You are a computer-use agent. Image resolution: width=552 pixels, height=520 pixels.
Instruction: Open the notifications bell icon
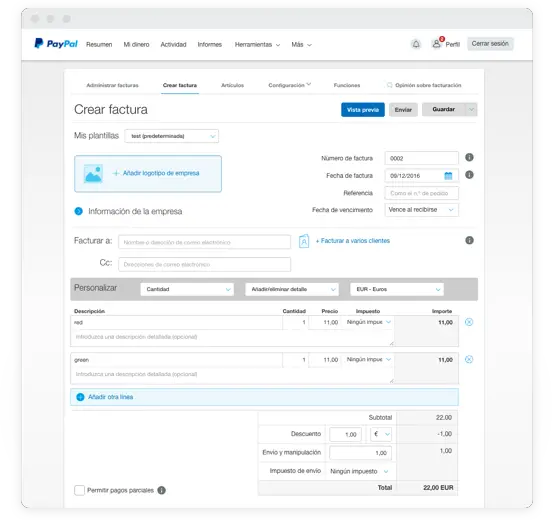pos(416,44)
